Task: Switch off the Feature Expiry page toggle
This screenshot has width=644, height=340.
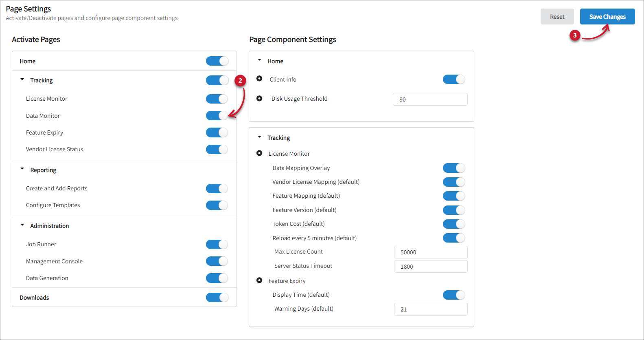Action: [x=217, y=132]
